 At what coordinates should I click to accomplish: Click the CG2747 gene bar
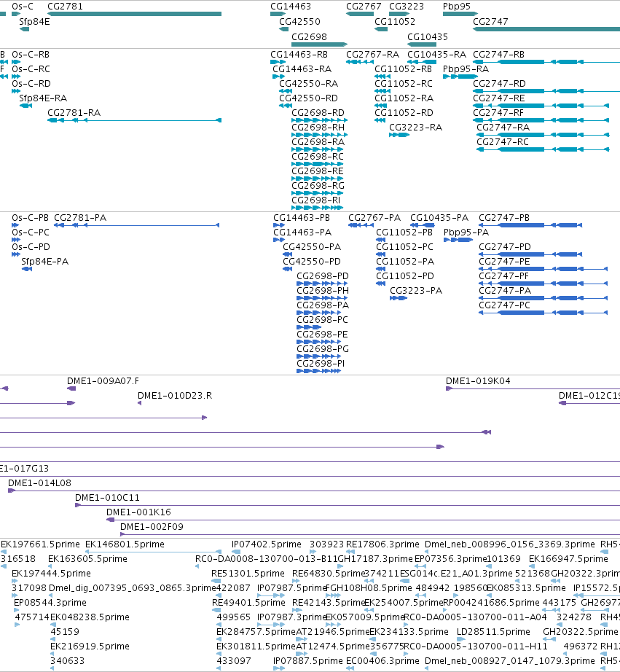pyautogui.click(x=546, y=29)
